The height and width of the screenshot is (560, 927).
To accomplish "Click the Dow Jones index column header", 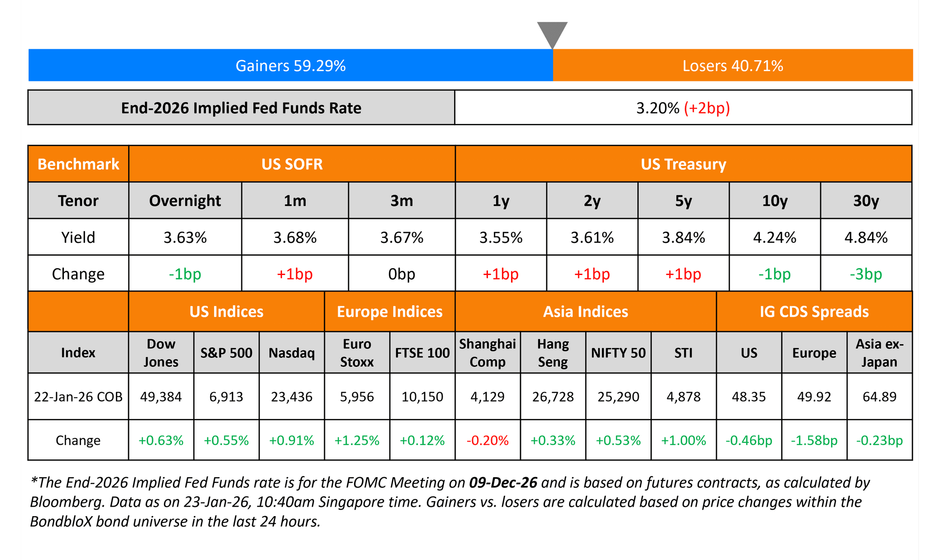I will coord(161,353).
